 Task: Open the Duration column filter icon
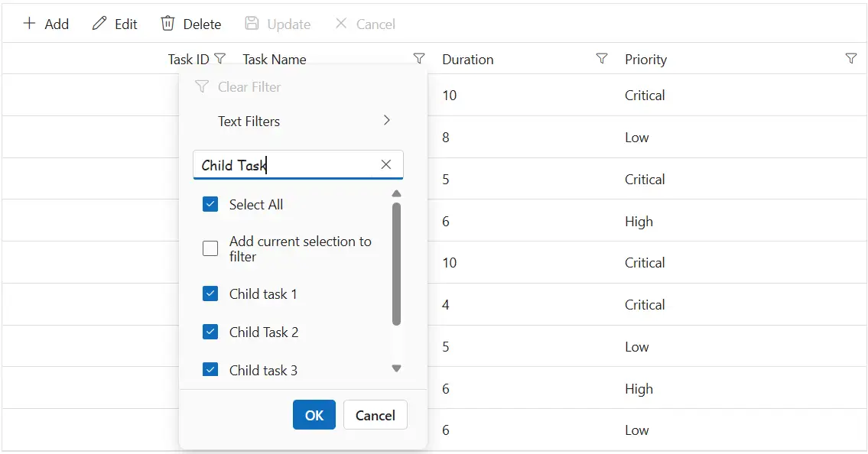pos(602,59)
